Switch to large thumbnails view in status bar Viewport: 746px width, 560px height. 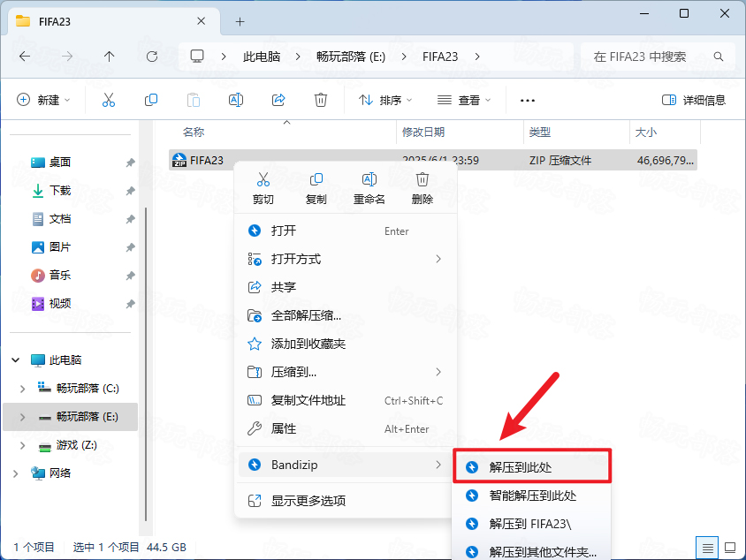pyautogui.click(x=730, y=548)
